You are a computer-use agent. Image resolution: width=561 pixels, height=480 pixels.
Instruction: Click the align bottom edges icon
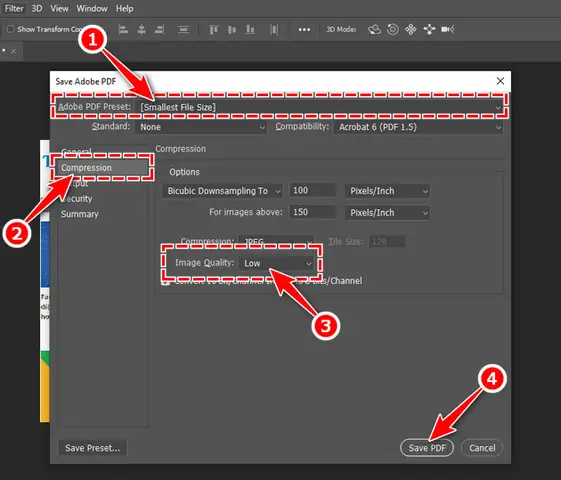pyautogui.click(x=250, y=29)
